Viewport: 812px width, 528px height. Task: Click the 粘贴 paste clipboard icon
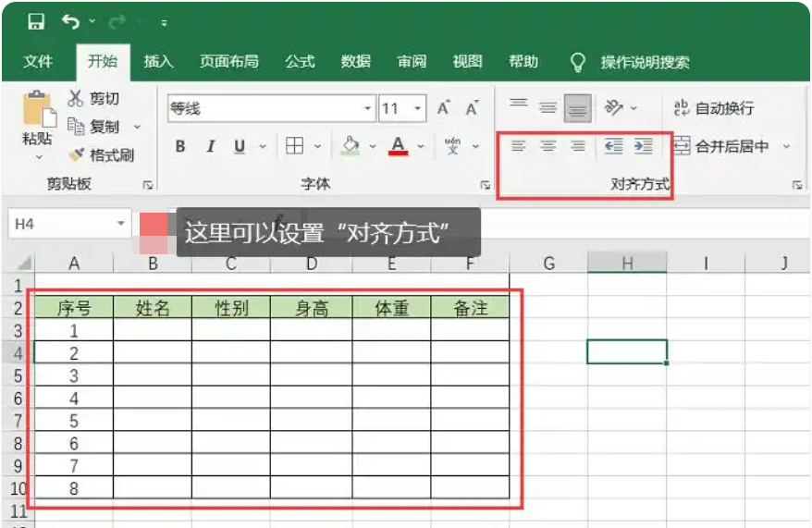point(38,109)
